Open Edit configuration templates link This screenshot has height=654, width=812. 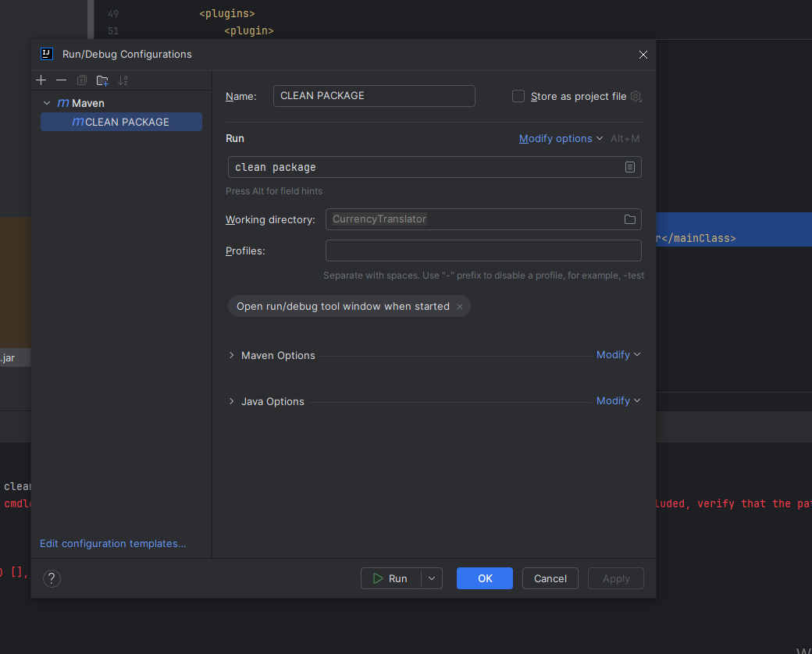(113, 543)
